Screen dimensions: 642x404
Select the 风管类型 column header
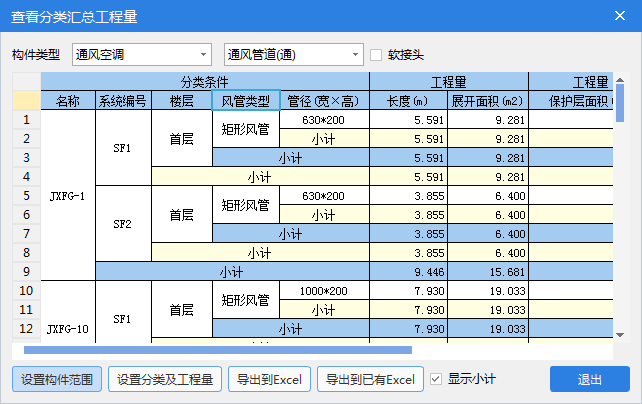[245, 101]
